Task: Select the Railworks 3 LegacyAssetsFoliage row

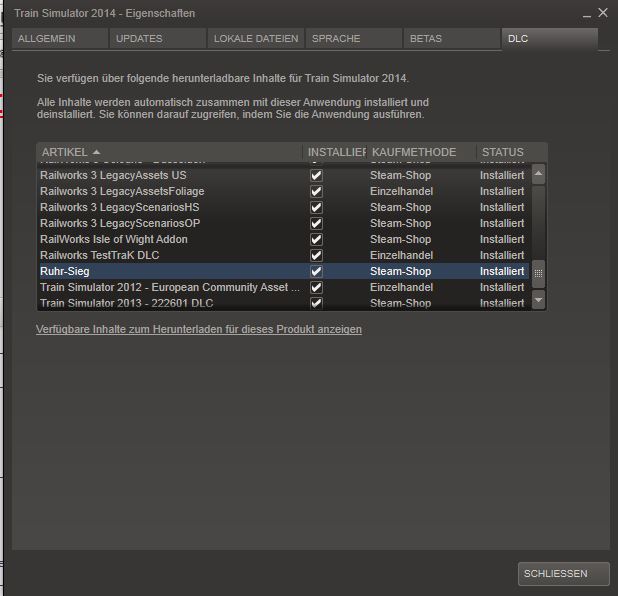Action: [283, 192]
